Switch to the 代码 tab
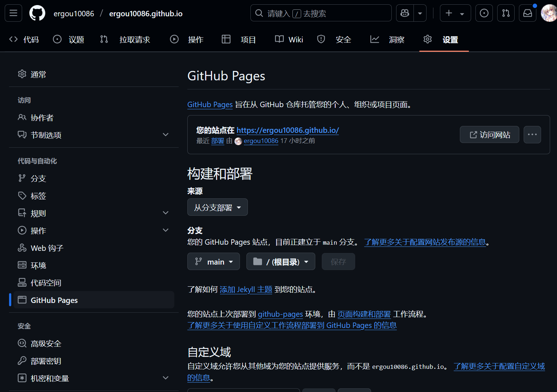 coord(24,39)
